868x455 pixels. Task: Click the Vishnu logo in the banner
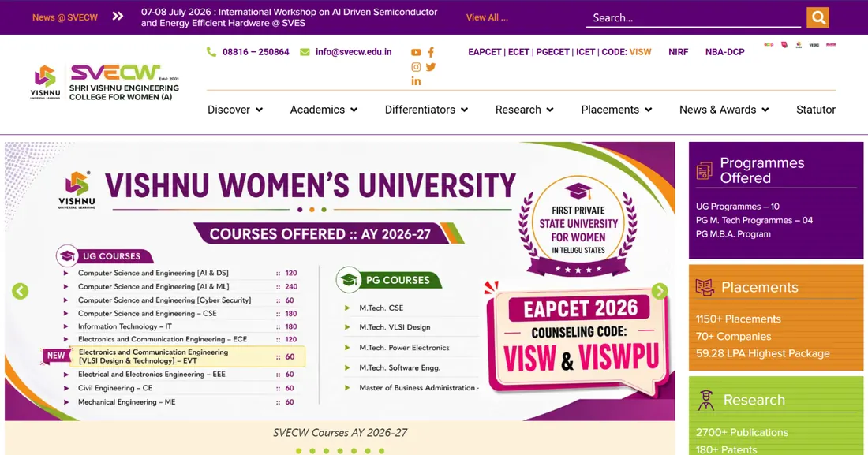(77, 190)
